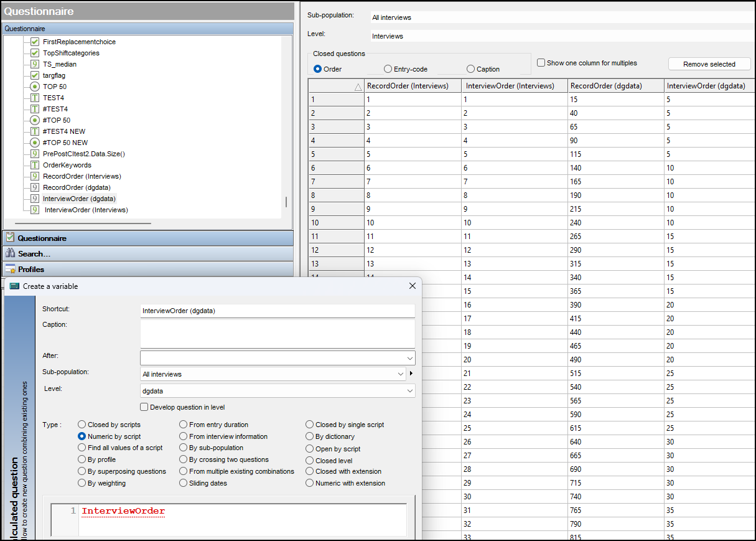Image resolution: width=756 pixels, height=541 pixels.
Task: Choose By dictionary type
Action: [309, 436]
